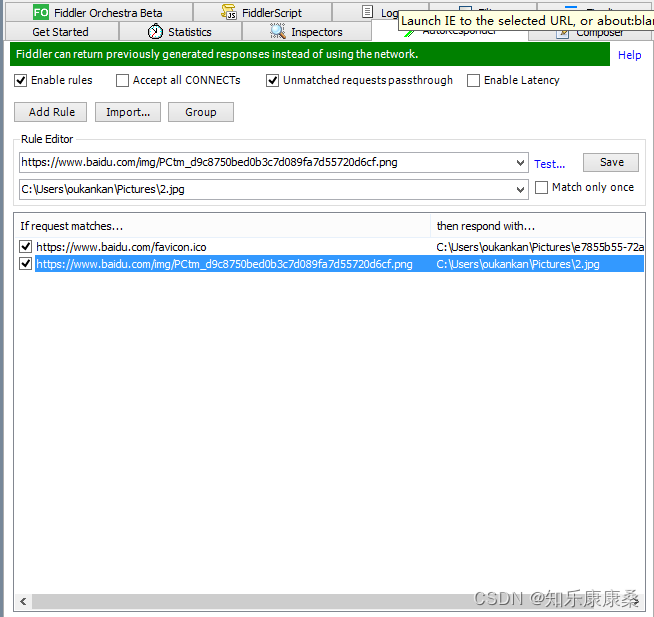Screen dimensions: 654x617
Task: Click the Add Rule button
Action: [50, 112]
